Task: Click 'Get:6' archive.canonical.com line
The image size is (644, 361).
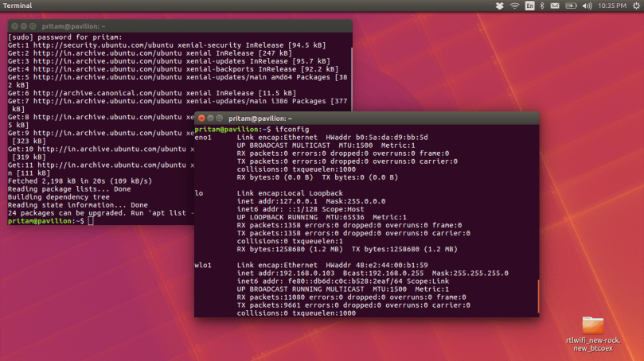Action: pyautogui.click(x=152, y=93)
